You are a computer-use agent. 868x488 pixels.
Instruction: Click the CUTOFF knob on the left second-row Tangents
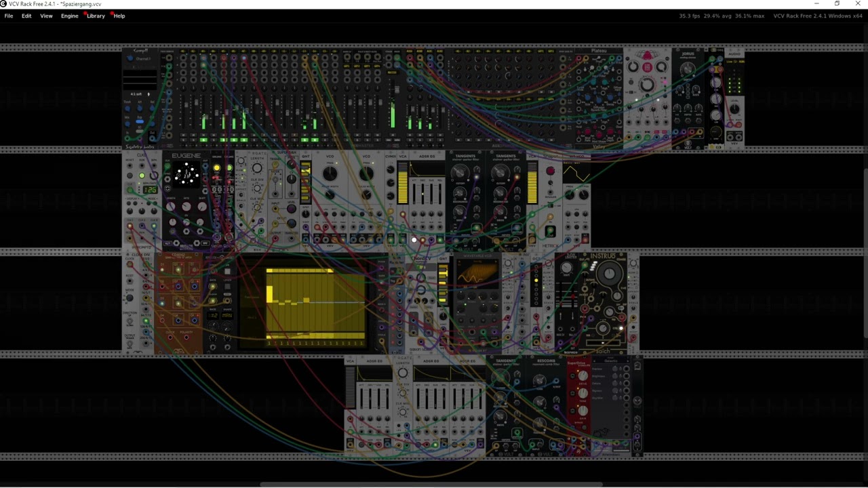(460, 174)
